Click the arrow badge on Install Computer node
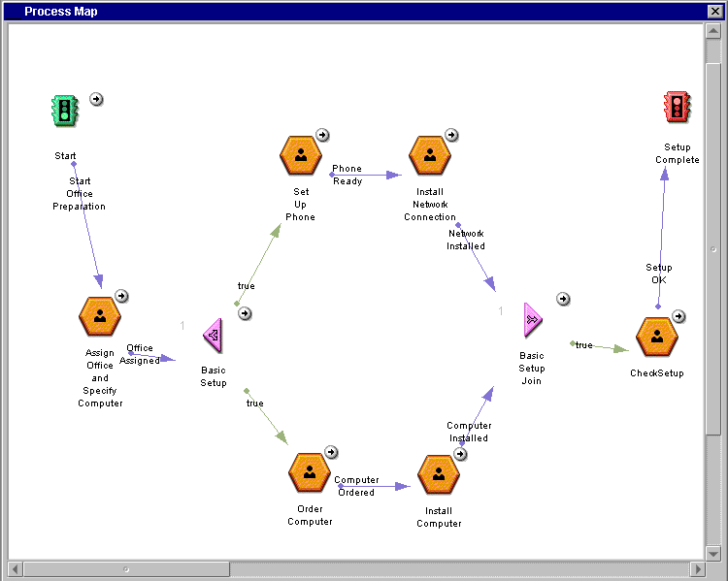This screenshot has height=581, width=728. click(x=460, y=454)
